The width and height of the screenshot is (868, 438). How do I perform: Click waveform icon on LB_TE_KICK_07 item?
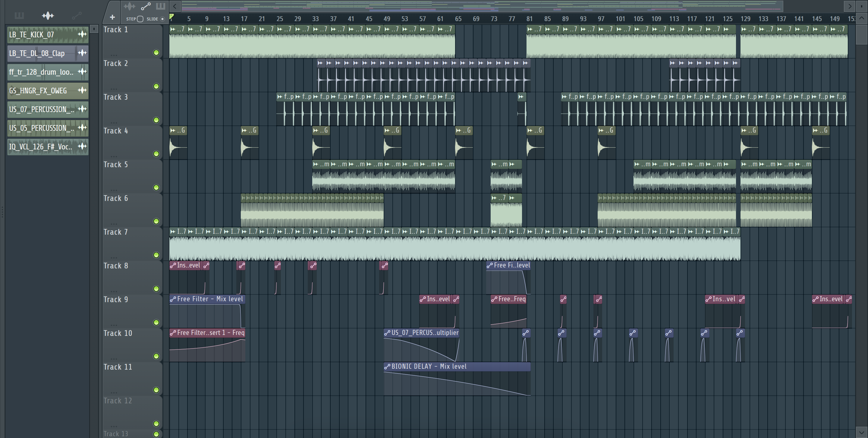click(82, 34)
